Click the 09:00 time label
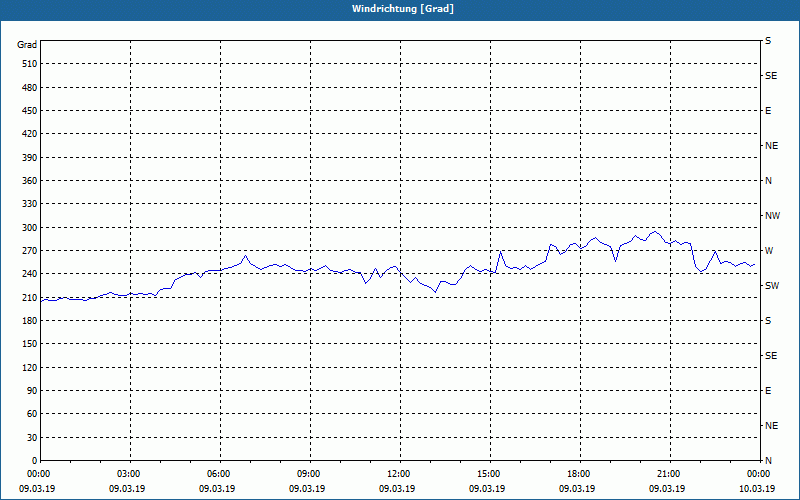Image resolution: width=800 pixels, height=500 pixels. 310,474
